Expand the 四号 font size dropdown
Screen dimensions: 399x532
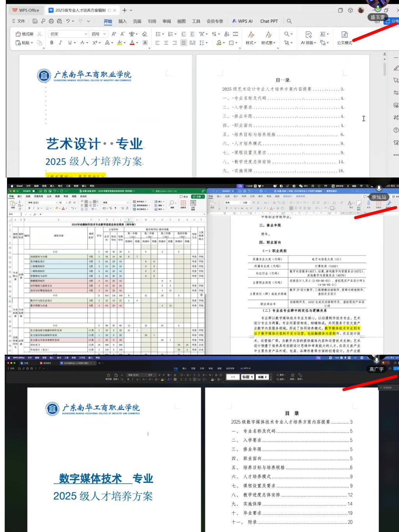(105, 34)
